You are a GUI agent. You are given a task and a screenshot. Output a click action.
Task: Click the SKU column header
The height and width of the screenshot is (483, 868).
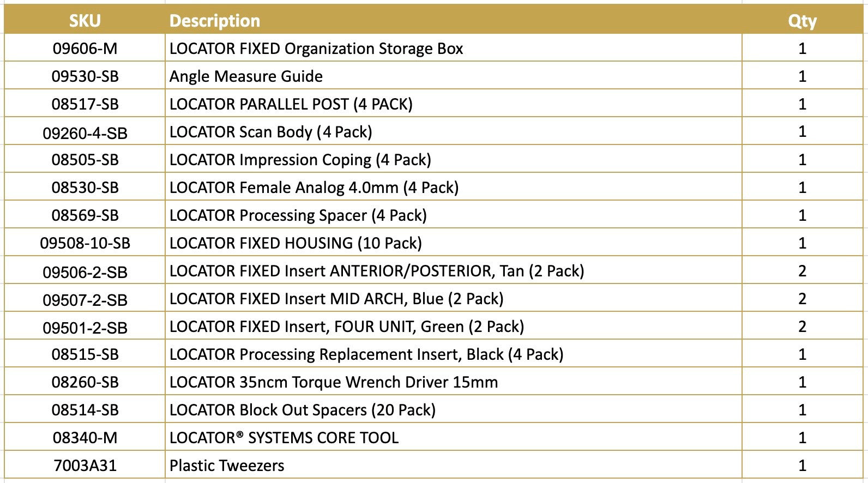[x=85, y=21]
